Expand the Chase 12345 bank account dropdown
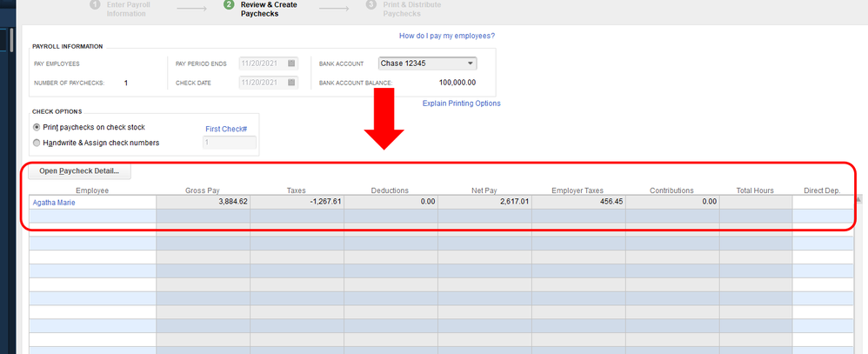This screenshot has width=868, height=354. 470,63
